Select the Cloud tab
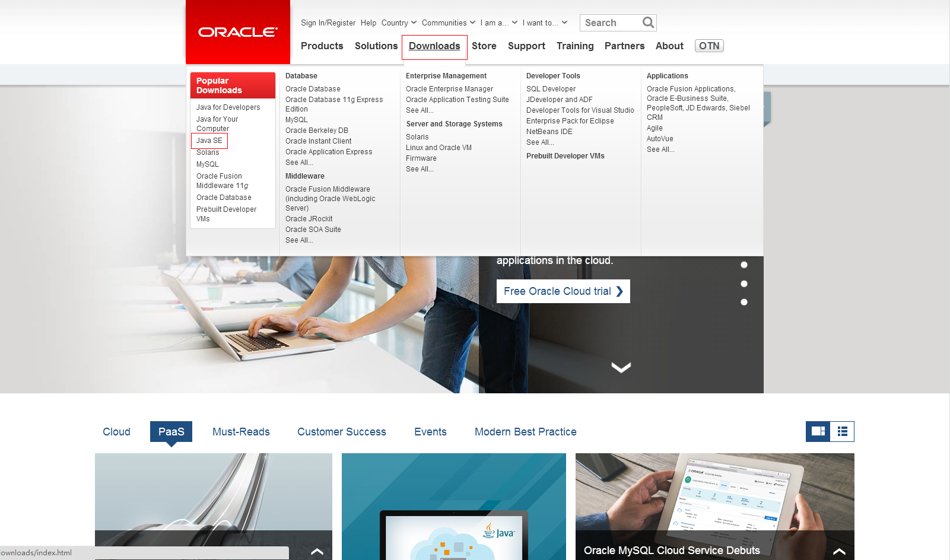Viewport: 950px width, 560px height. (116, 432)
